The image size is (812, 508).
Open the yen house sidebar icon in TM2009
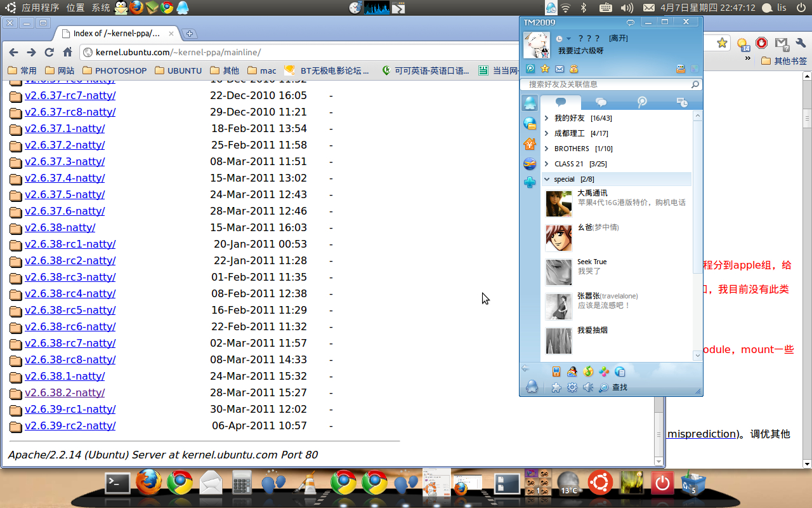pos(530,144)
